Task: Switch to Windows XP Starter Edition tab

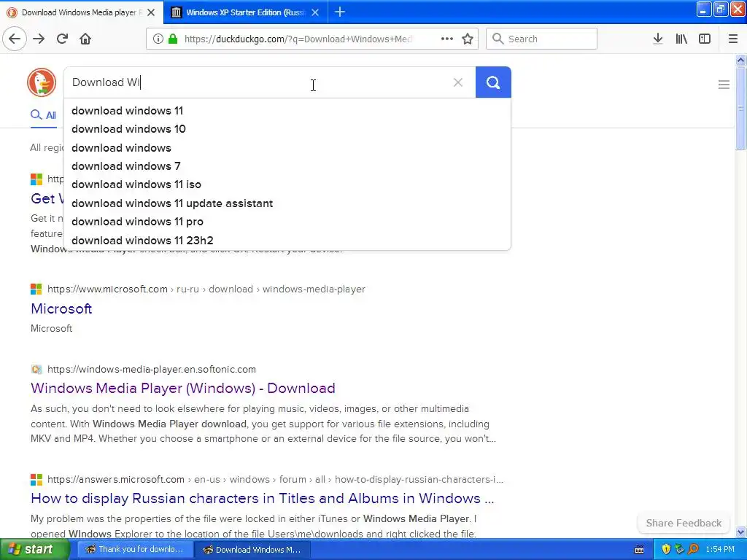Action: (x=245, y=12)
